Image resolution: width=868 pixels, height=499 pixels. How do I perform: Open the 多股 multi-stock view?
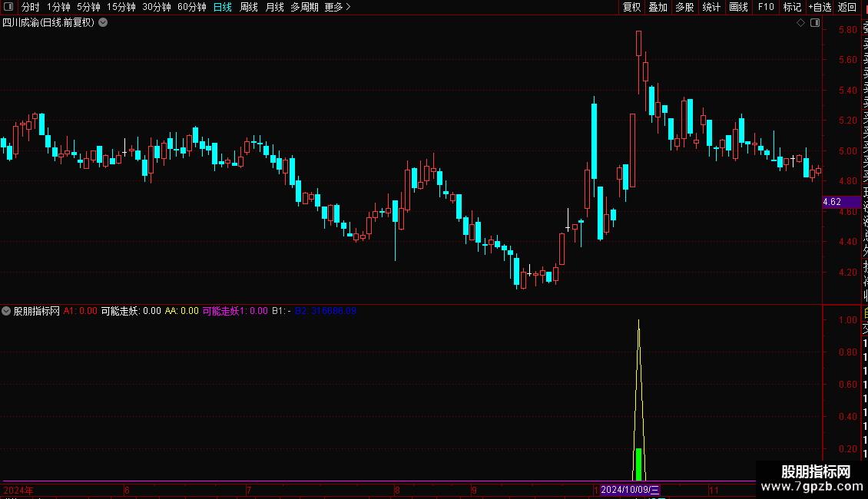[684, 7]
